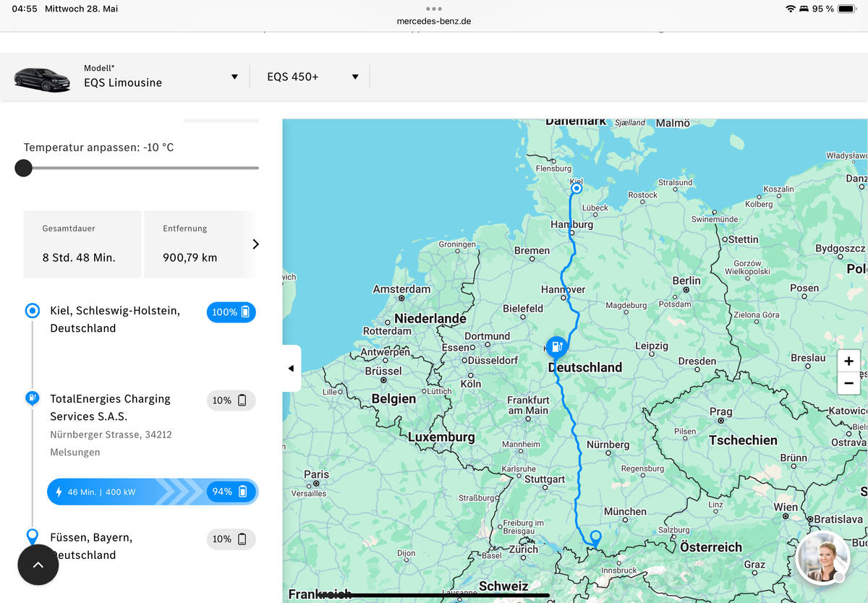This screenshot has width=868, height=603.
Task: Click the Prag label on the map
Action: [720, 412]
